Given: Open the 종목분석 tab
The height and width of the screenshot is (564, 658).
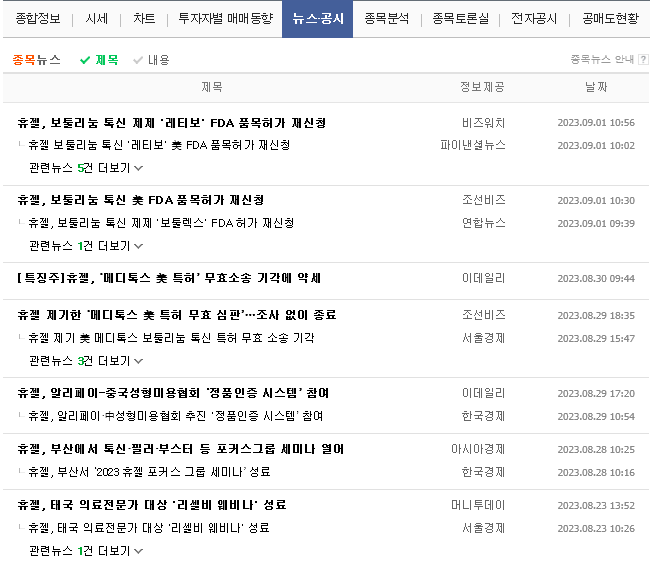Looking at the screenshot, I should coord(386,18).
